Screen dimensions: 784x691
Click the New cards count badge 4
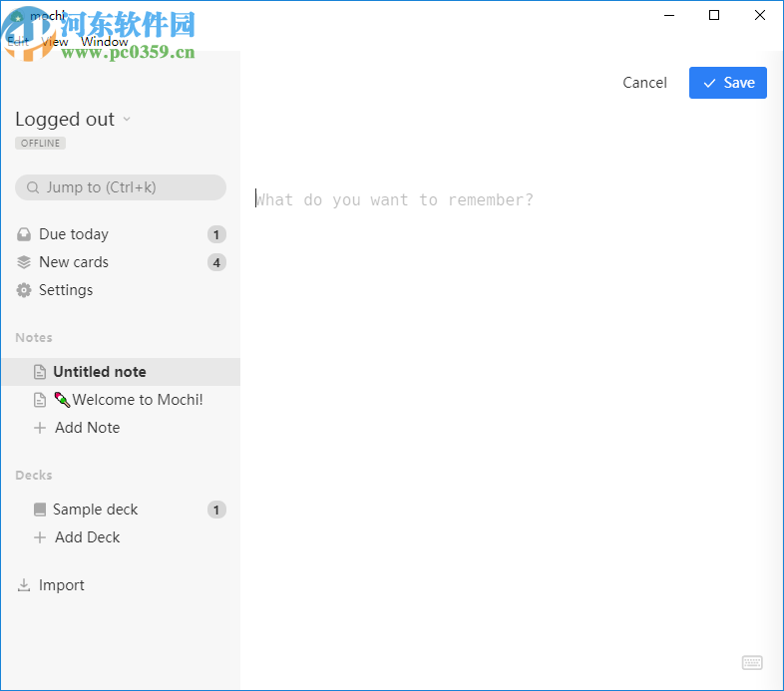[x=216, y=262]
